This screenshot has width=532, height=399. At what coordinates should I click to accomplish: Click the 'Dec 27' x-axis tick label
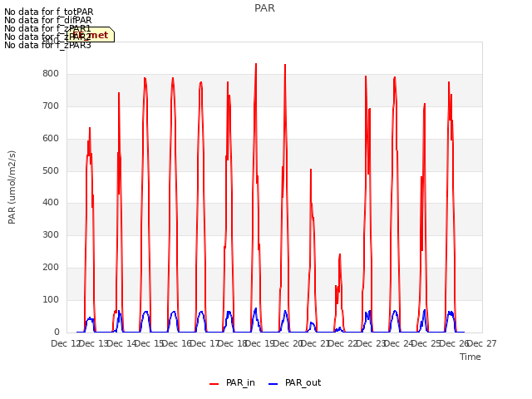484,343
